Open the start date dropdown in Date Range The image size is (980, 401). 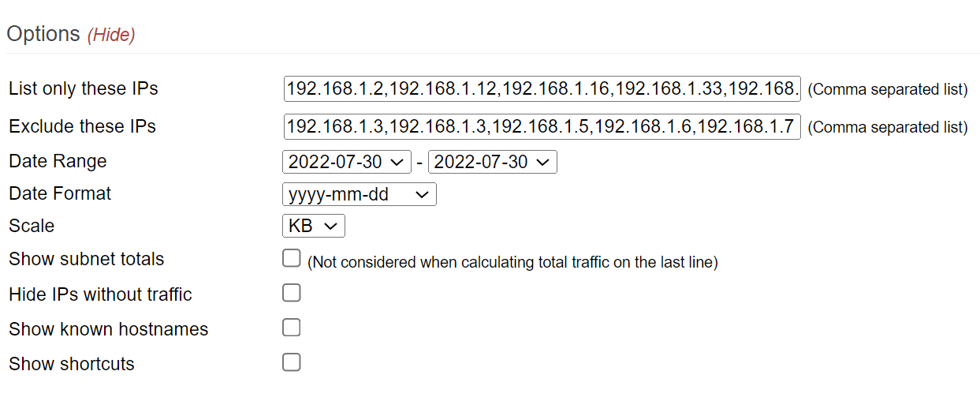[x=347, y=162]
